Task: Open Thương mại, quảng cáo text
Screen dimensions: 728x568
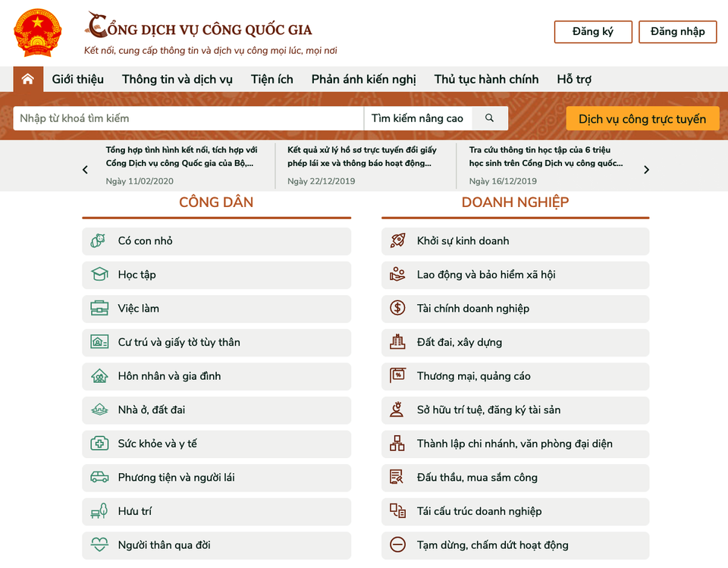Action: (x=473, y=376)
